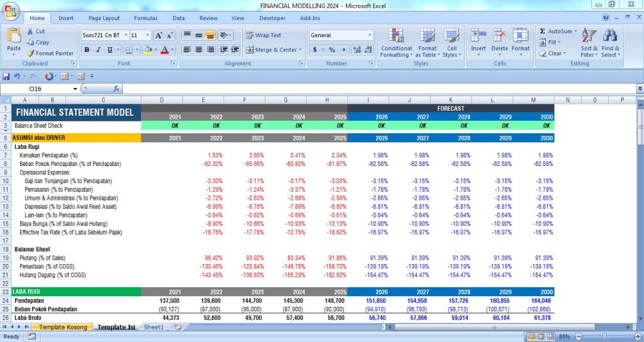Toggle Bold formatting

[87, 50]
